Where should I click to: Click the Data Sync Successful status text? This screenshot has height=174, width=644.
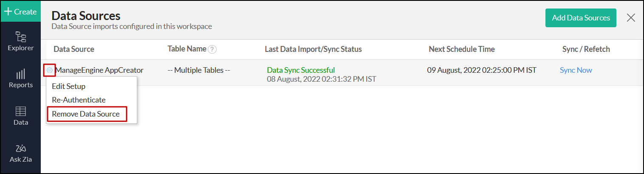pyautogui.click(x=301, y=70)
